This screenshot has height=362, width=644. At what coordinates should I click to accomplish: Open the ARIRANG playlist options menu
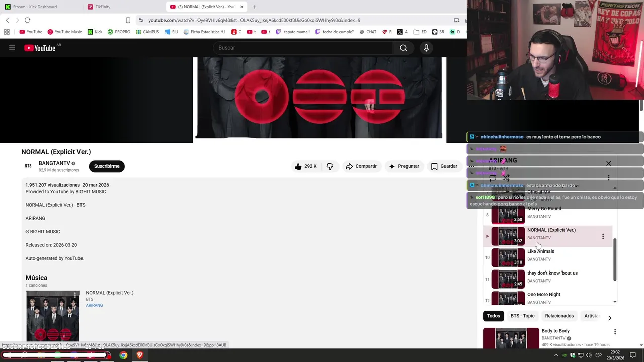(x=609, y=178)
